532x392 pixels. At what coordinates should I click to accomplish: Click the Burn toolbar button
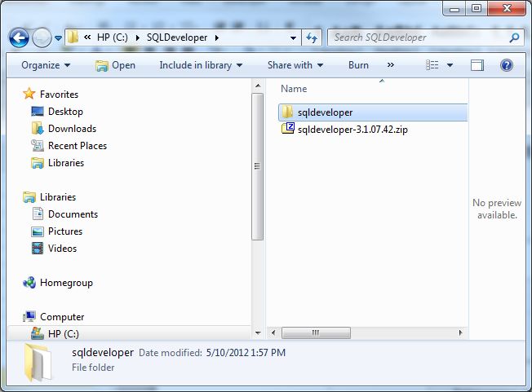tap(358, 65)
